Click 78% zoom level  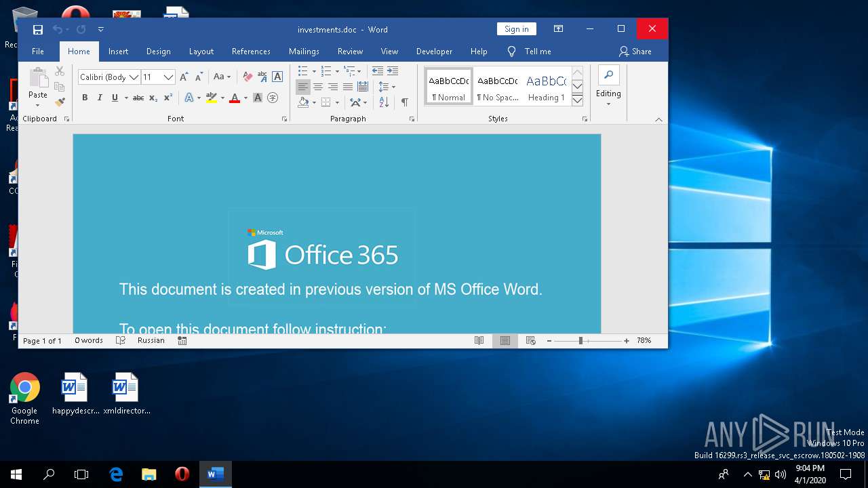[644, 341]
